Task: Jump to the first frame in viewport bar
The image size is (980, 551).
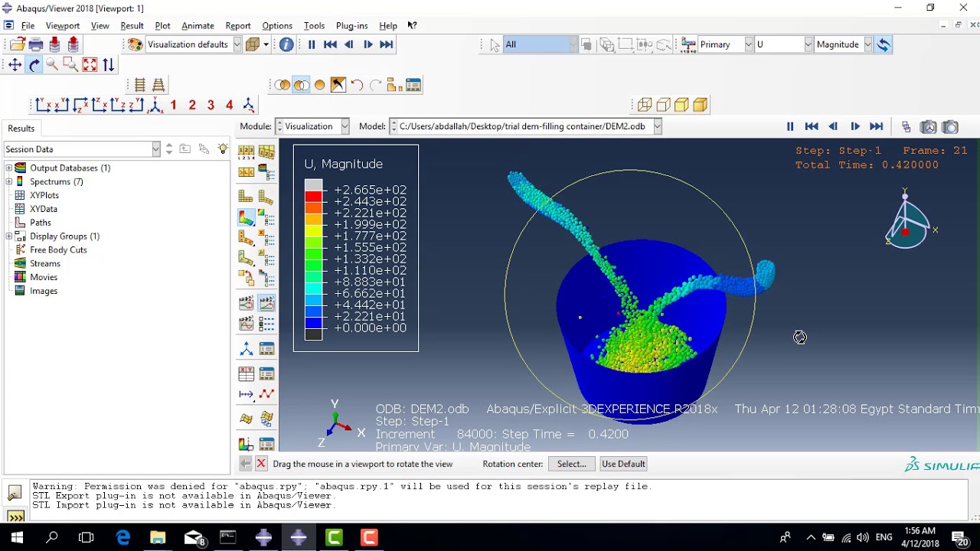Action: 812,127
